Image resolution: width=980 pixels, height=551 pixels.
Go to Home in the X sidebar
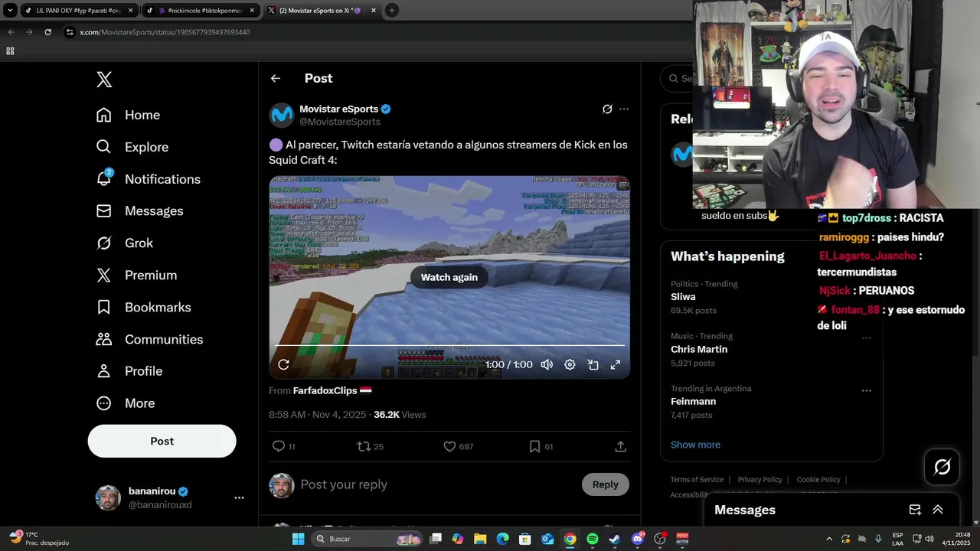(128, 115)
